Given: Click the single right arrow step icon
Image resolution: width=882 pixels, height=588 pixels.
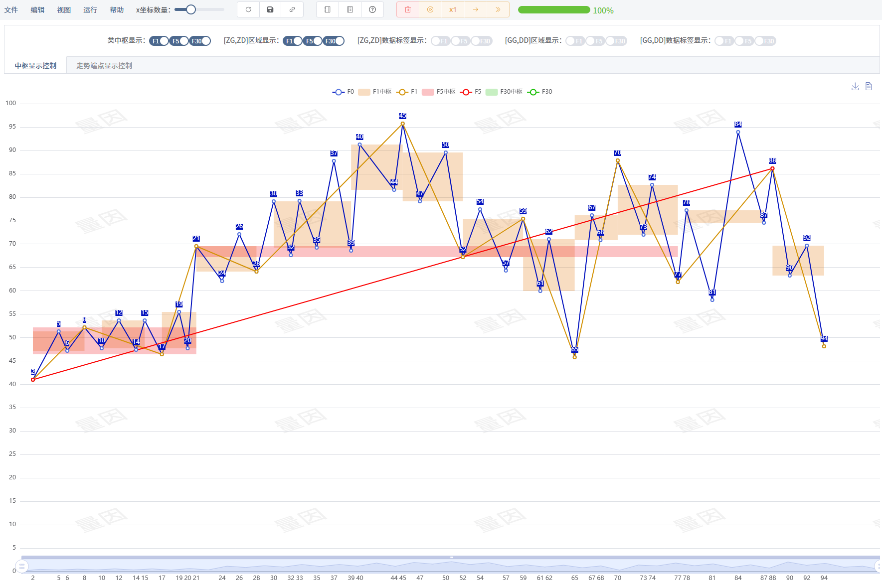Looking at the screenshot, I should [x=476, y=9].
